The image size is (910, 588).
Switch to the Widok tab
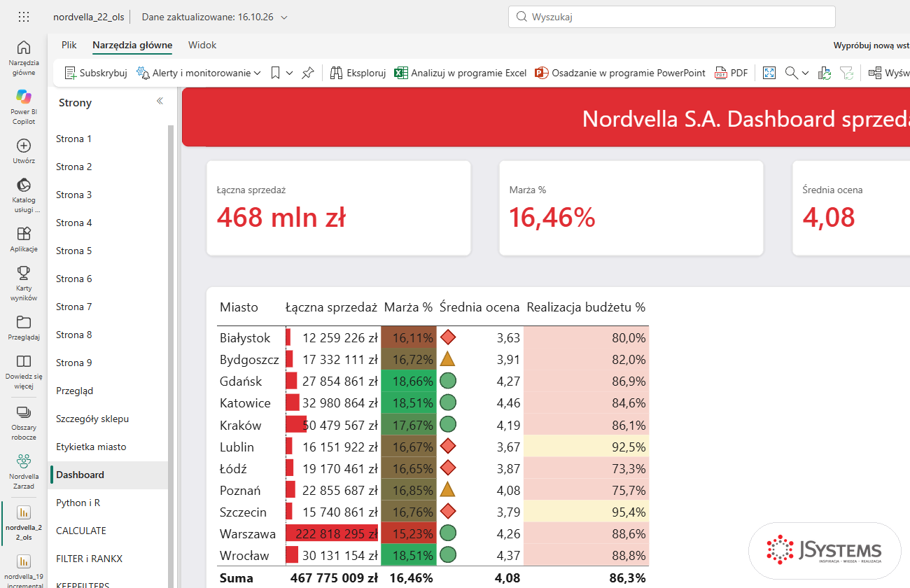click(202, 45)
